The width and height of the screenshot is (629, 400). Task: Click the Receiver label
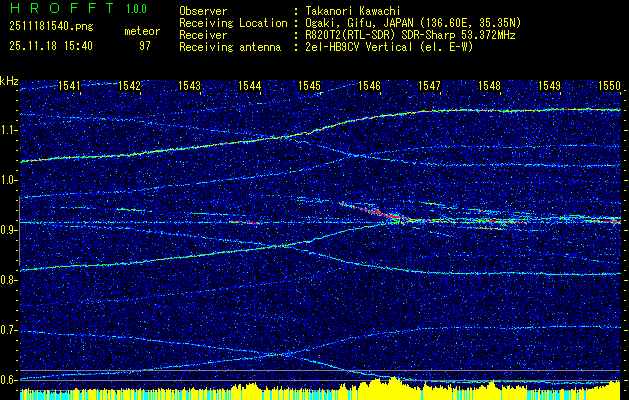[203, 35]
